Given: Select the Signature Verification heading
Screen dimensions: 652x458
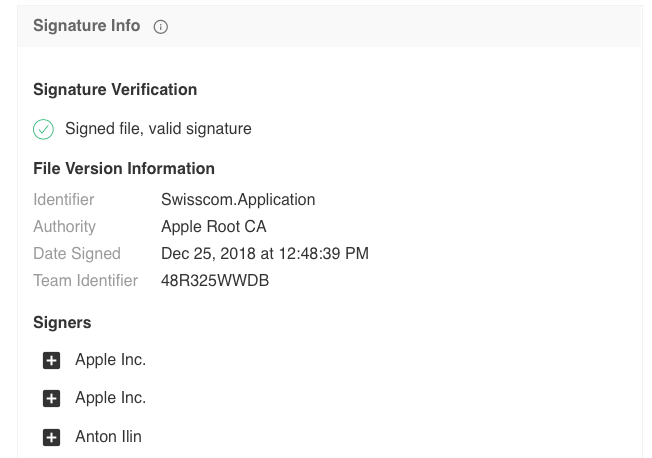Looking at the screenshot, I should click(x=115, y=90).
